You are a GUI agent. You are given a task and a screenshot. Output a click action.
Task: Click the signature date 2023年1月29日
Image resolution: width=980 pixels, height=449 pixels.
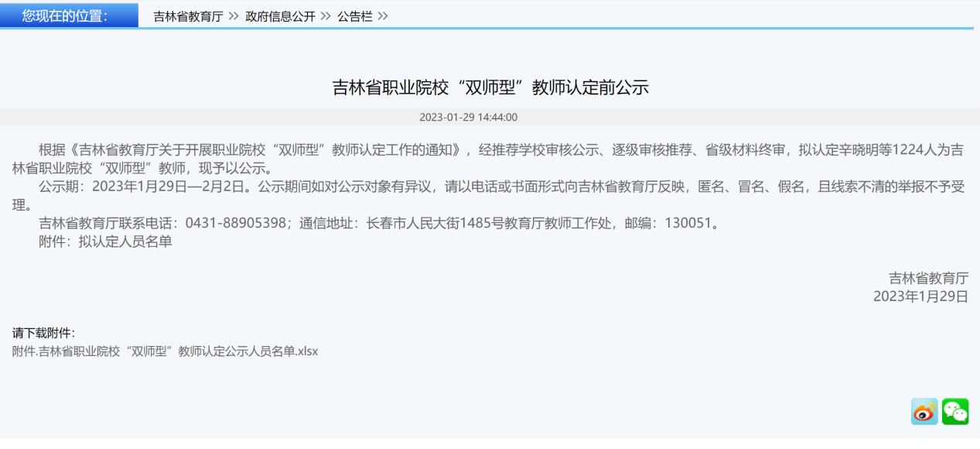point(920,296)
